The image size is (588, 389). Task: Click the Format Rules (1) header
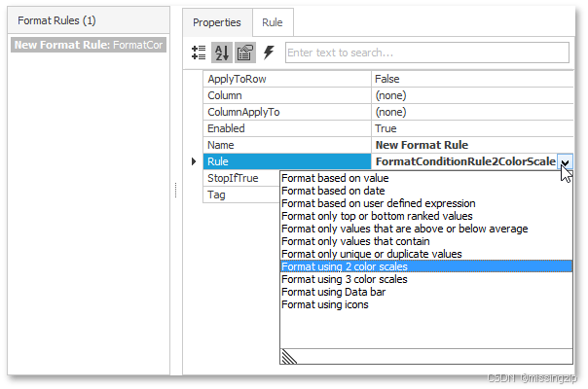[89, 20]
